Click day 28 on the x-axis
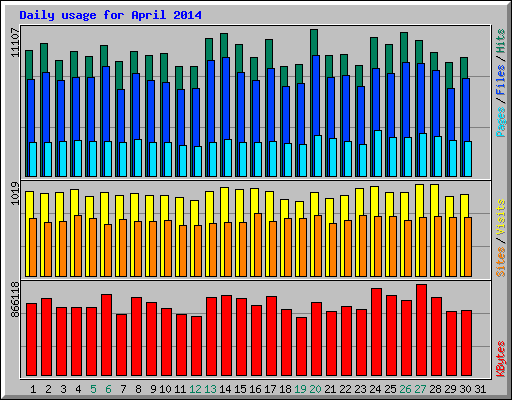This screenshot has height=400, width=512. coord(435,389)
